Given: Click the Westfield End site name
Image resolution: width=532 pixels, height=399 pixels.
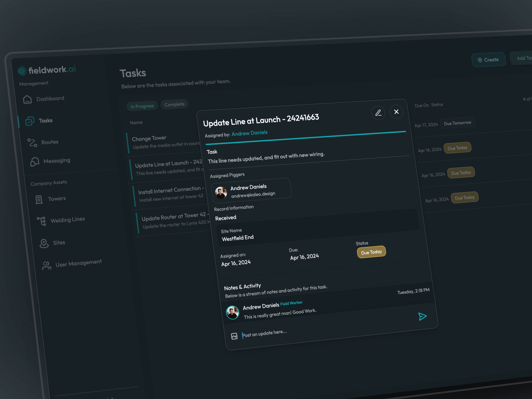Looking at the screenshot, I should (x=238, y=238).
